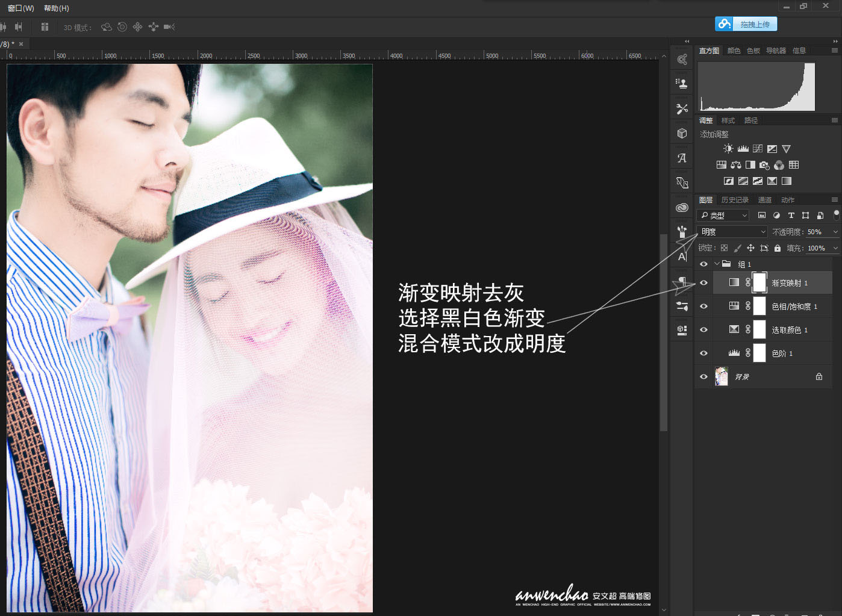Switch to the 历史记录 tab

(735, 200)
